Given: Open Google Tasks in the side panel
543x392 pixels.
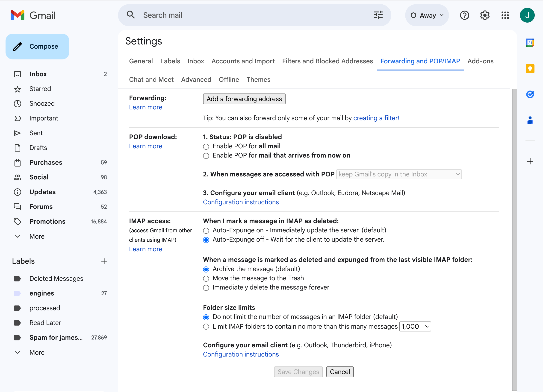Looking at the screenshot, I should coord(530,94).
